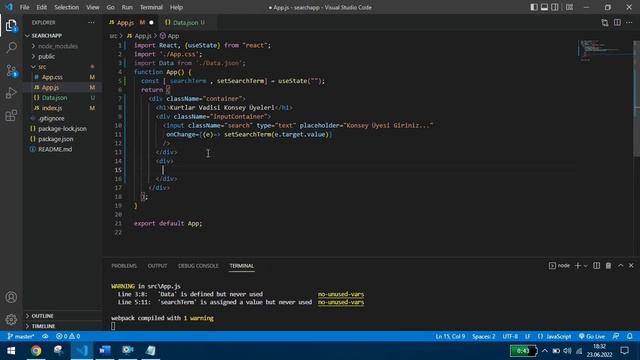Select the Terminal panel tab
This screenshot has height=360, width=640.
(242, 266)
